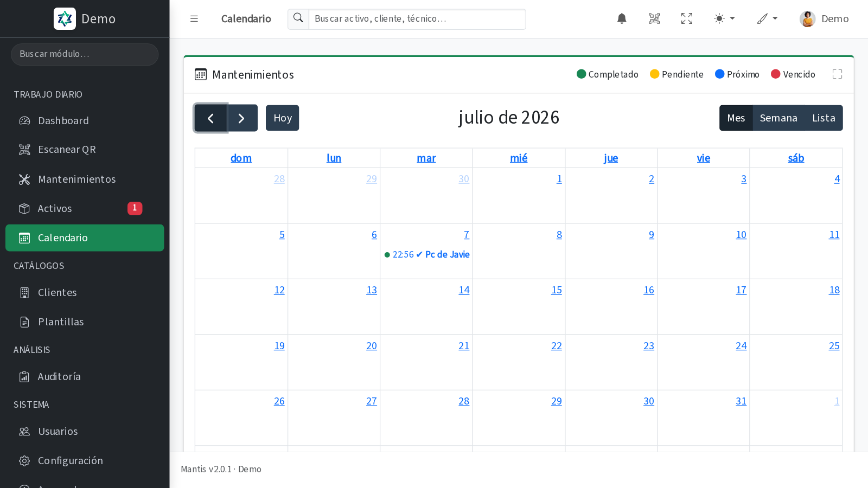
Task: Open Activos in the sidebar
Action: (x=85, y=208)
